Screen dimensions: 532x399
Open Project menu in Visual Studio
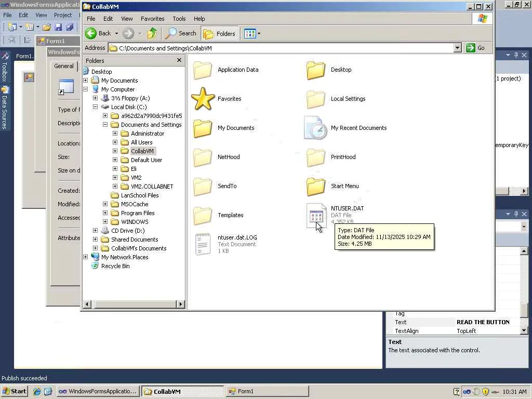pyautogui.click(x=63, y=15)
